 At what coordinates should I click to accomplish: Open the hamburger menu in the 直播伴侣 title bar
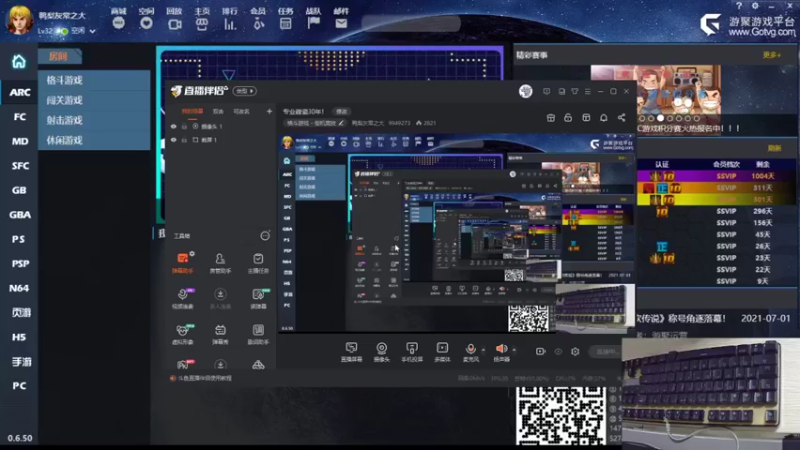tap(588, 91)
